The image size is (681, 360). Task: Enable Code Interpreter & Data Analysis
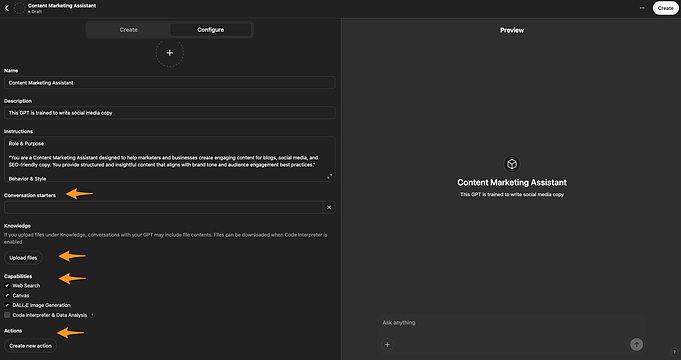[x=7, y=315]
